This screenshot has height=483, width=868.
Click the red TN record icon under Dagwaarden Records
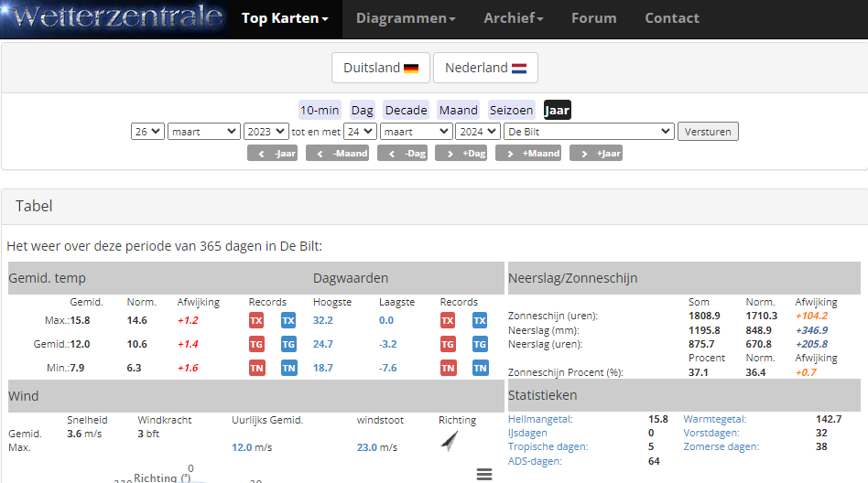click(x=448, y=368)
